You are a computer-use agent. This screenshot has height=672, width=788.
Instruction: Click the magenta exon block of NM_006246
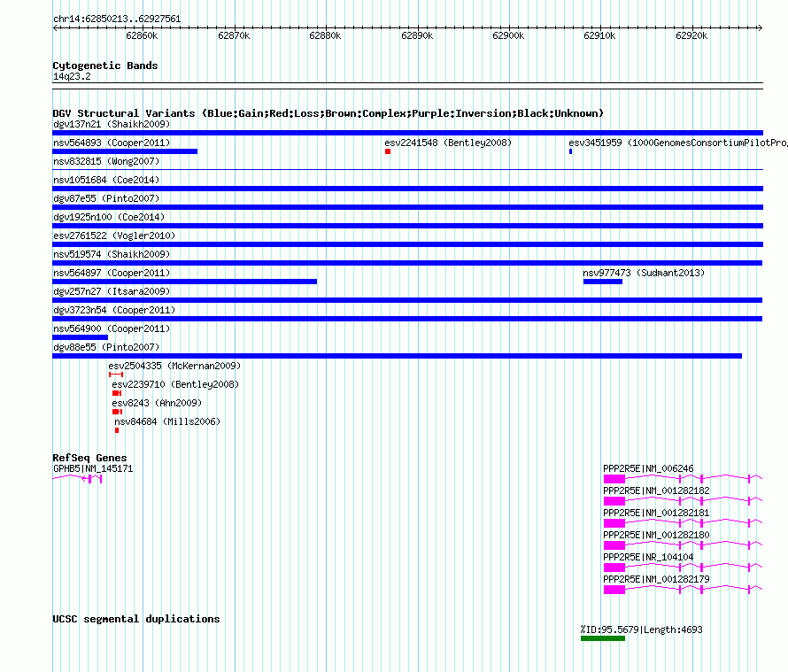(614, 479)
